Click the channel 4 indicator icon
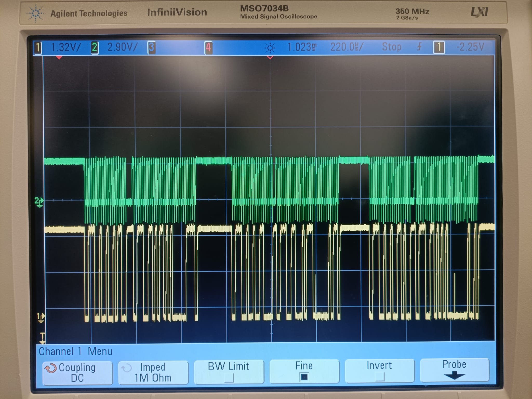Viewport: 532px width, 399px height. pyautogui.click(x=208, y=48)
